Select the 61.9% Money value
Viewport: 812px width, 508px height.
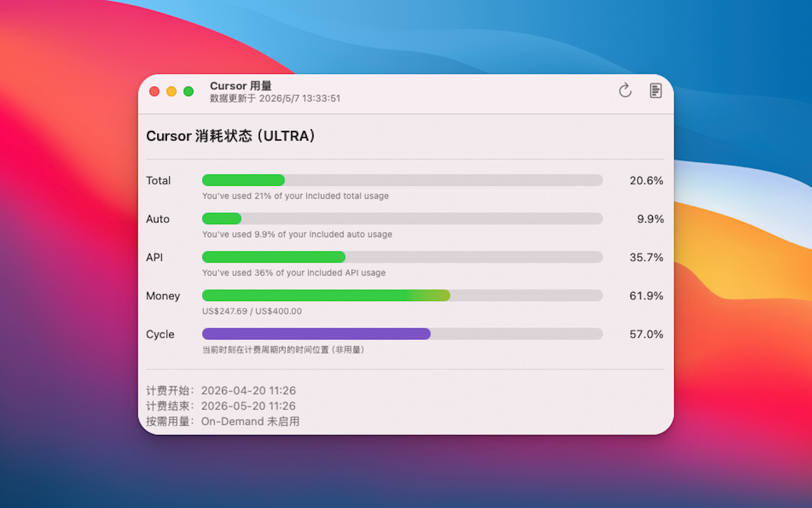tap(646, 296)
